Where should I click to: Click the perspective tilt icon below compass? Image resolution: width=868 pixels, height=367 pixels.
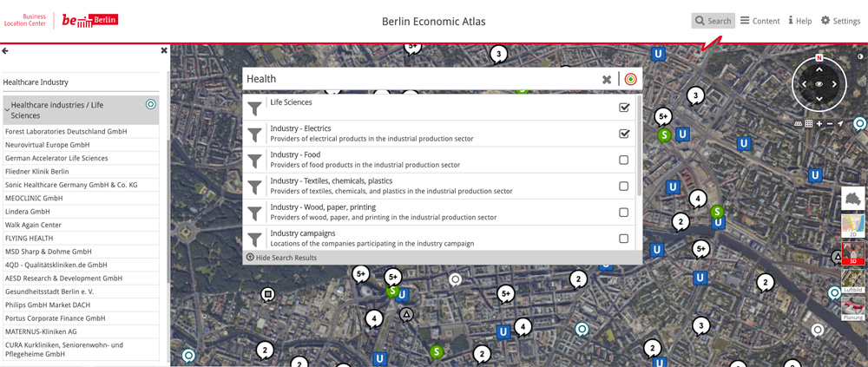(799, 123)
